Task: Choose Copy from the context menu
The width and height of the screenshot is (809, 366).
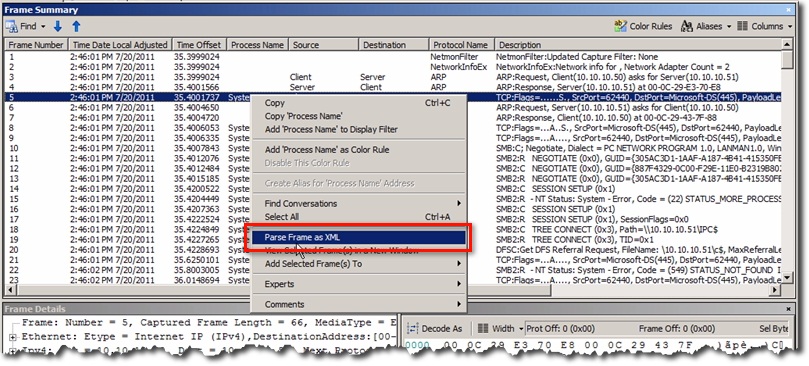Action: [x=359, y=103]
